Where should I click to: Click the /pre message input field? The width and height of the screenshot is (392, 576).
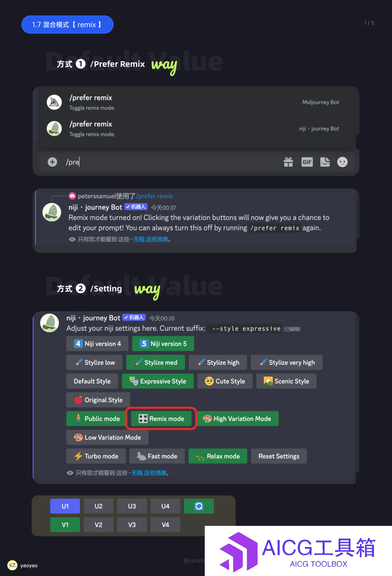(171, 162)
